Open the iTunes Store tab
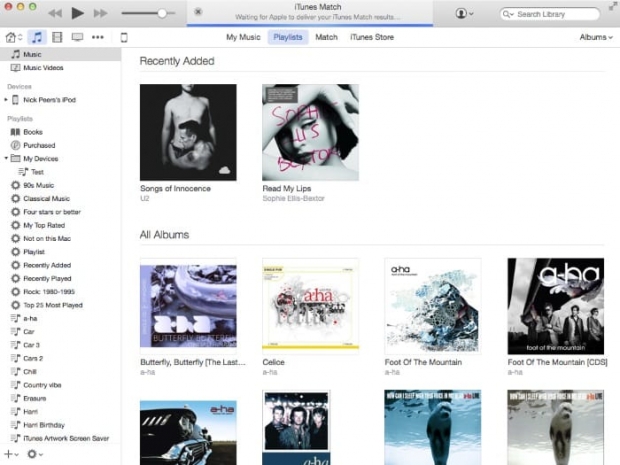Screen dimensions: 620x465 (371, 37)
